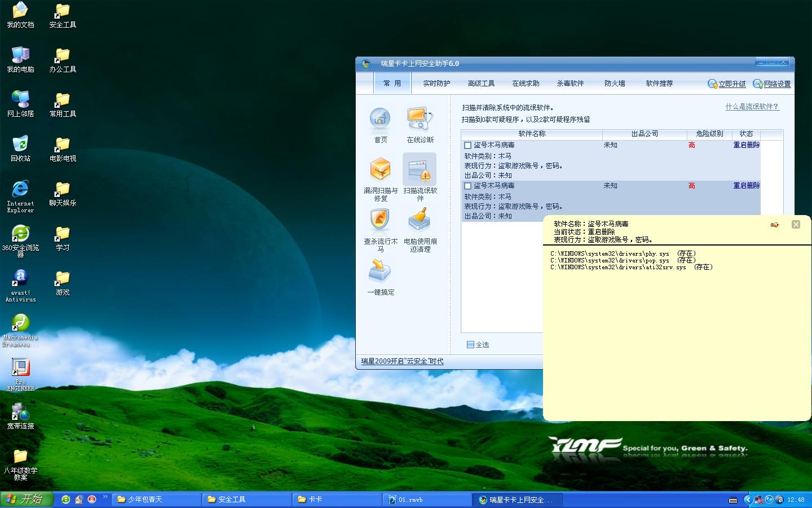The width and height of the screenshot is (812, 508).
Task: Switch to the 安全工具 taskbar window
Action: 248,500
